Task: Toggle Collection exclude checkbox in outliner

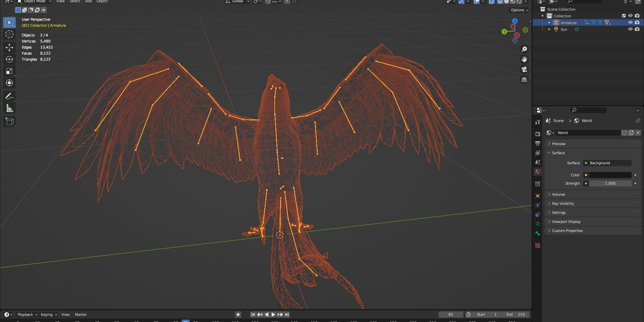Action: pyautogui.click(x=624, y=16)
